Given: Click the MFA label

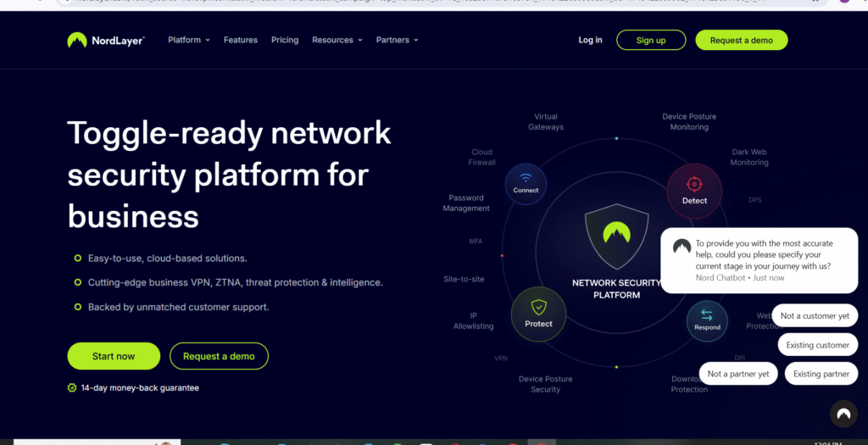Looking at the screenshot, I should (x=476, y=242).
